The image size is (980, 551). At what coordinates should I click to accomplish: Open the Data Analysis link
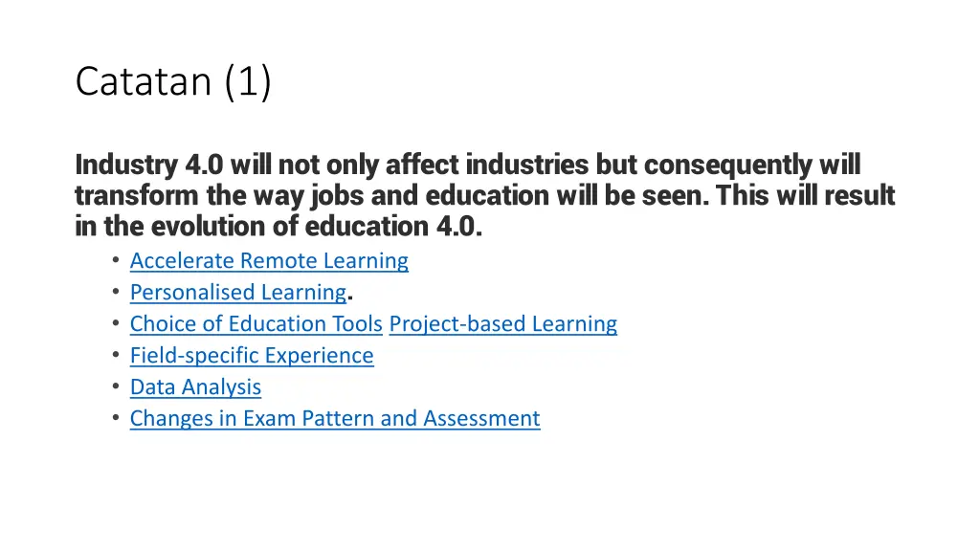click(195, 386)
